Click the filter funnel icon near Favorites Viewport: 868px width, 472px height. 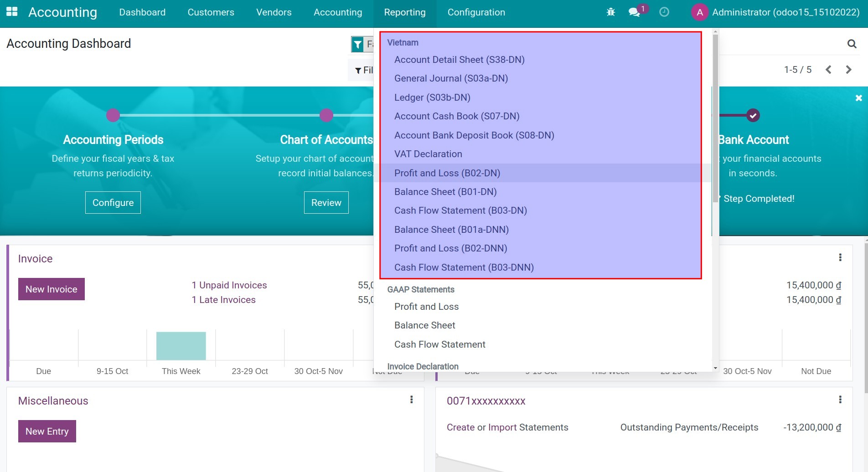coord(358,44)
